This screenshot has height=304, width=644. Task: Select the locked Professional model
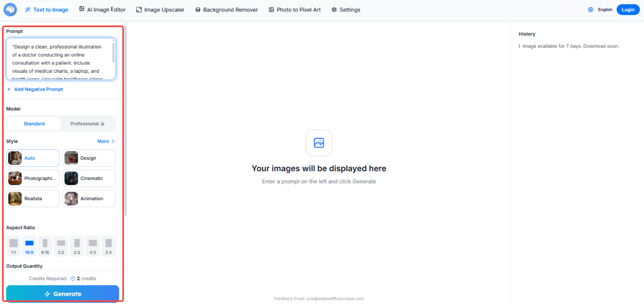(87, 124)
